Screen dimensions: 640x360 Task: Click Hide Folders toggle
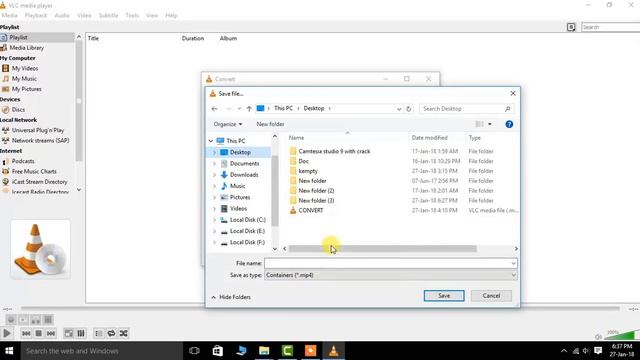click(x=231, y=297)
